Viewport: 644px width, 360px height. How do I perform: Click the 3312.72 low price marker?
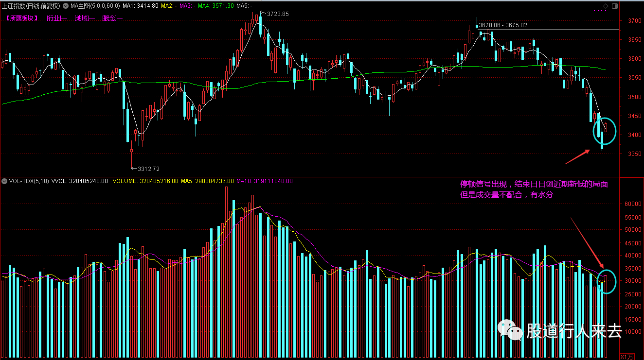148,169
